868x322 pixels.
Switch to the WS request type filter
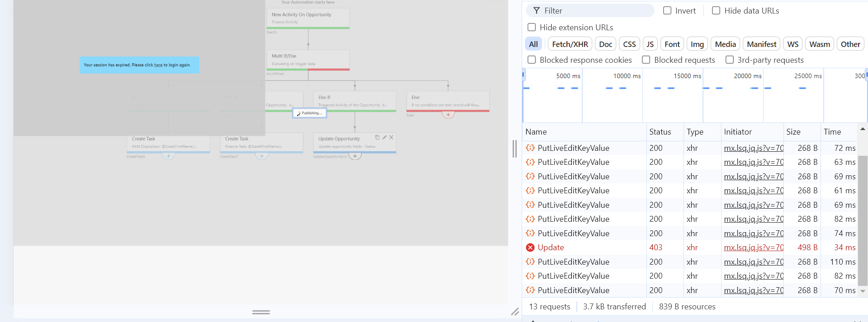tap(793, 44)
